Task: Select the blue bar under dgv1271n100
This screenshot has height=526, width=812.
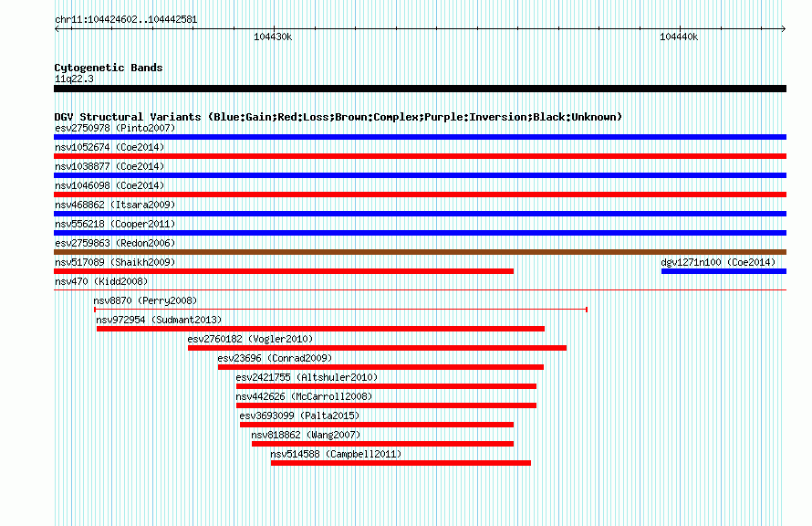Action: 724,271
